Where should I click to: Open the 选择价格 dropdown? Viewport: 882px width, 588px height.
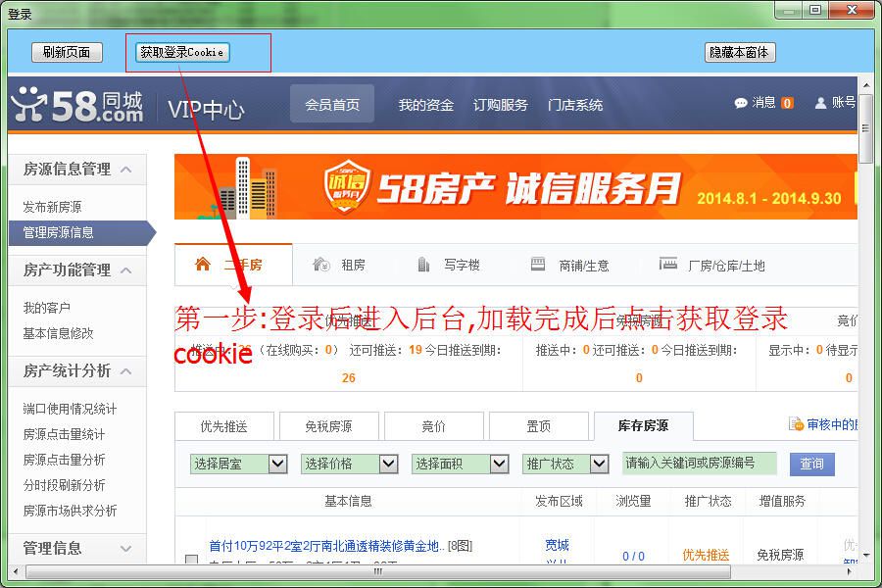tap(349, 464)
